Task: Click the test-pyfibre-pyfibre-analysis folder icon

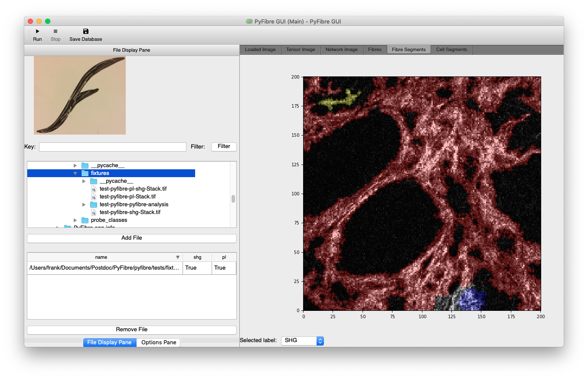Action: tap(94, 204)
